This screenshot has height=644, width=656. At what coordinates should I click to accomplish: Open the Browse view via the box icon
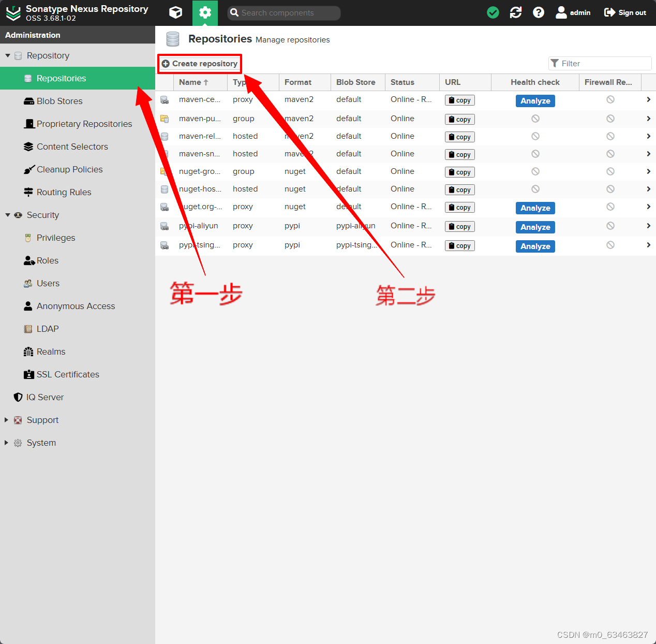175,12
